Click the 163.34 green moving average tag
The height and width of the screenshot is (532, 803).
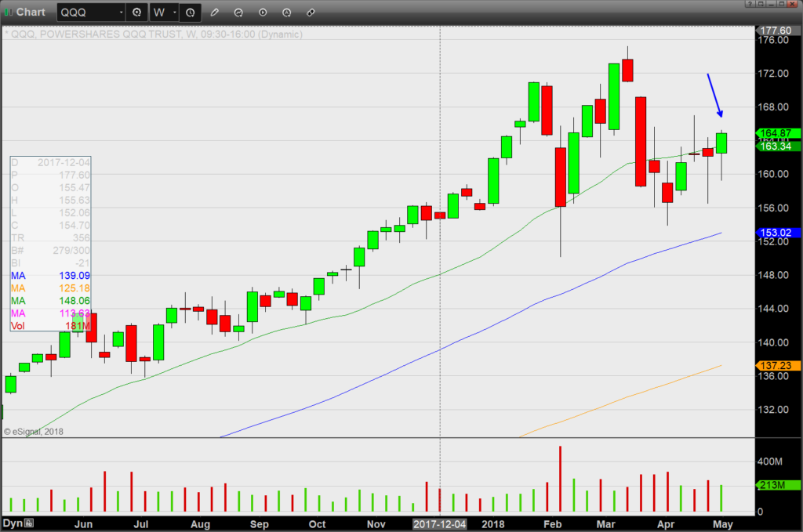778,147
